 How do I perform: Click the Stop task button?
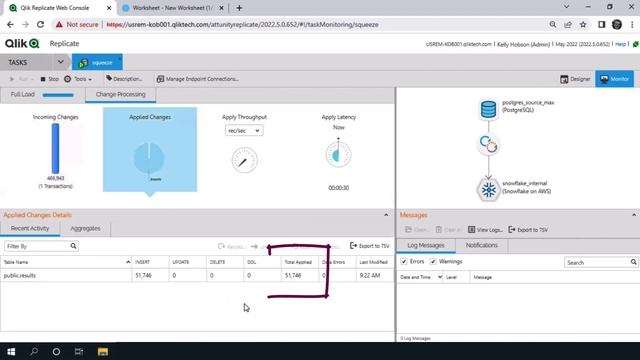coord(49,79)
